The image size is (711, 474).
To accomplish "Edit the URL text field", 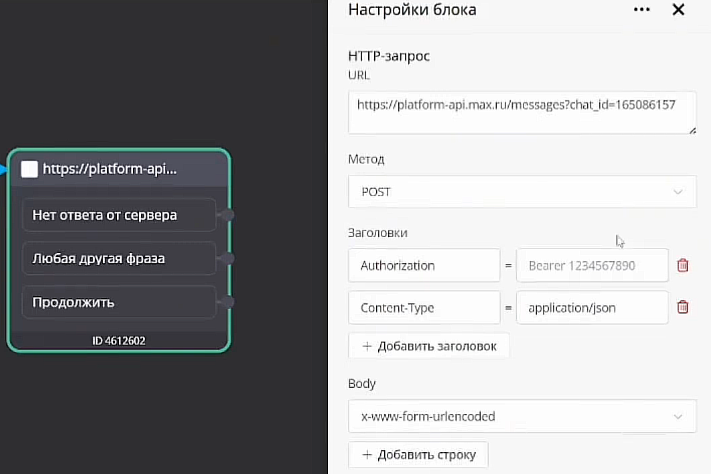I will [x=522, y=112].
